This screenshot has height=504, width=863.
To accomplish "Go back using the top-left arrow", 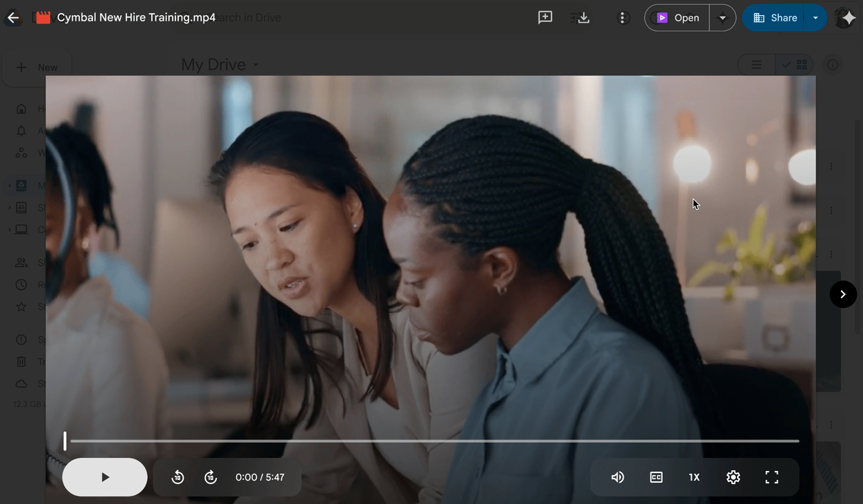I will click(x=13, y=18).
